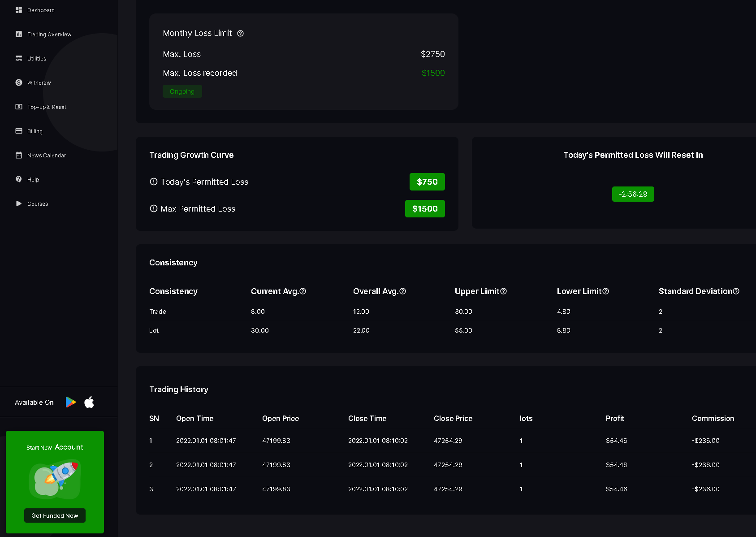Open the Top-up & Reset page

[x=47, y=107]
